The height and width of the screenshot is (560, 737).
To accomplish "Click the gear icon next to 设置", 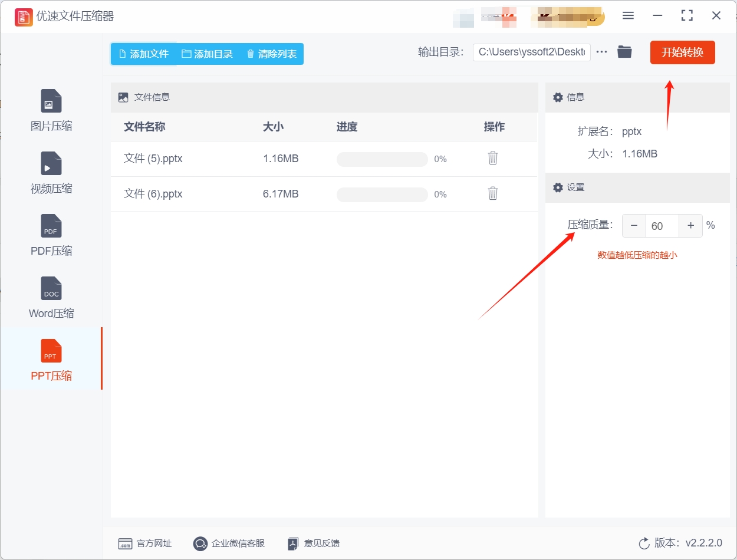I will pos(558,187).
